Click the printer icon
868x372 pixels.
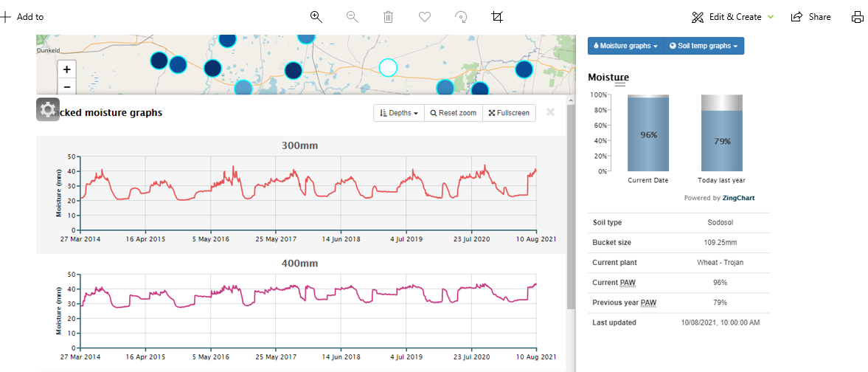click(x=858, y=17)
